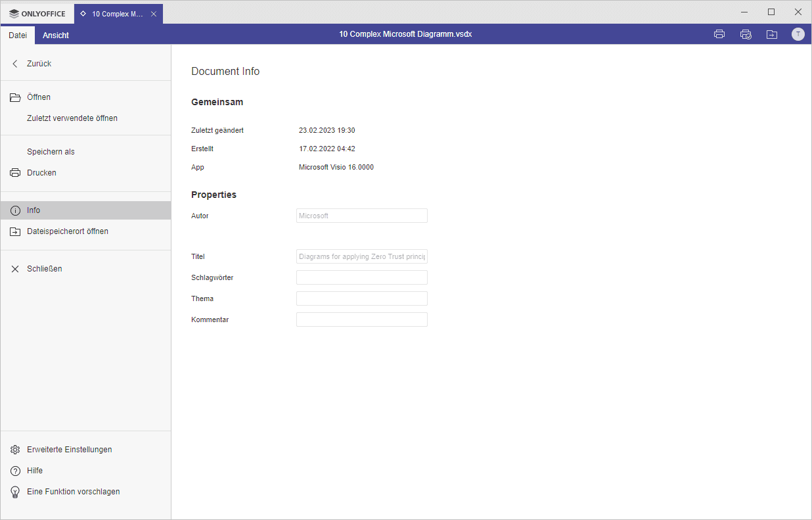Click the ONLYOFFICE home logo tab
The height and width of the screenshot is (520, 812).
click(x=37, y=13)
